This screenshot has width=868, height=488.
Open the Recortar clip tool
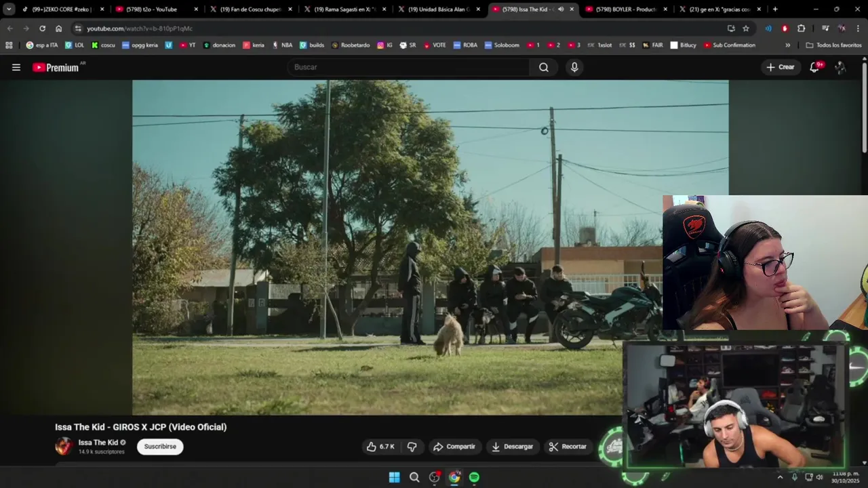tap(568, 447)
